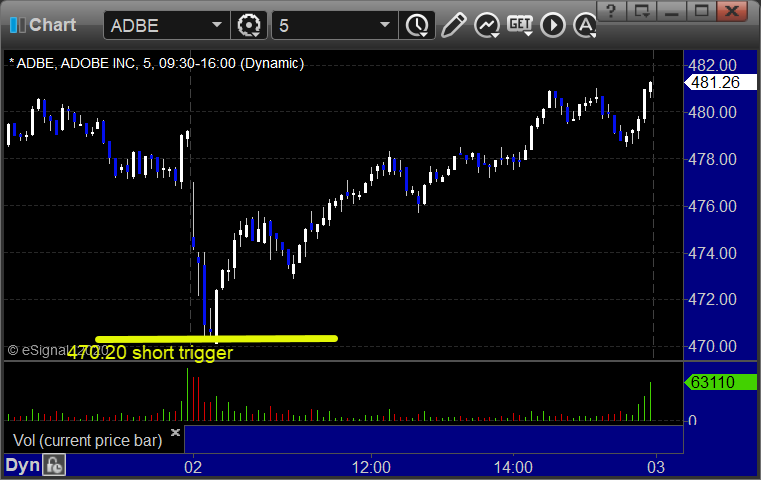The width and height of the screenshot is (761, 480).
Task: Click the Vol (current price bar) label
Action: pos(87,440)
